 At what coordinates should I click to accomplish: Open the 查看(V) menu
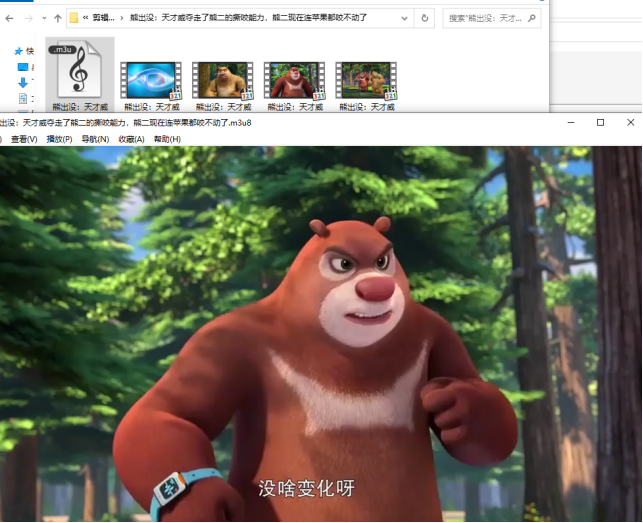pyautogui.click(x=24, y=139)
